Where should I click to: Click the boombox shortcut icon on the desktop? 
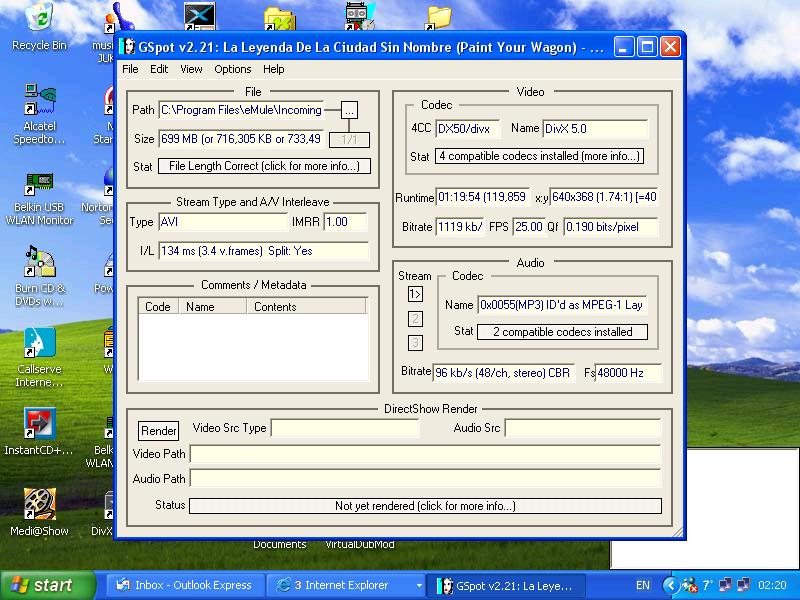(x=360, y=15)
